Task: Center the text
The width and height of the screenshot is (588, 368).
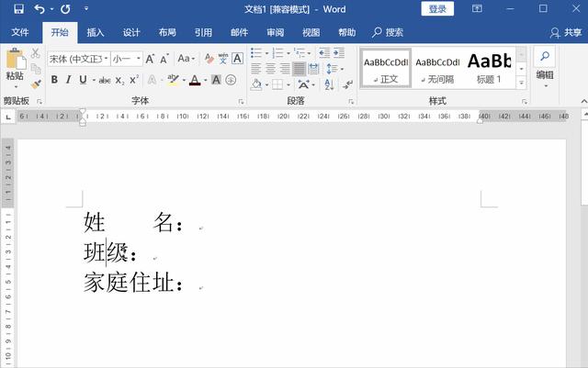Action: click(x=270, y=69)
